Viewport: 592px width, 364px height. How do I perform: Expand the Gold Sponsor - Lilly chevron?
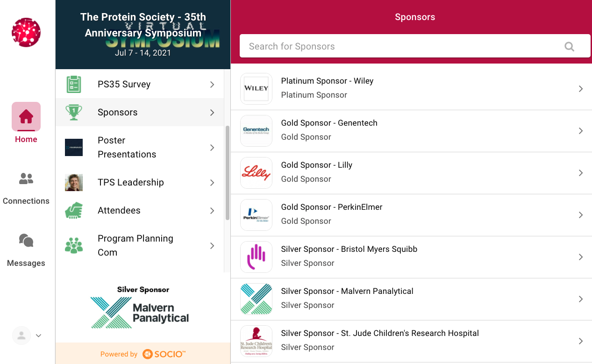[x=581, y=173]
